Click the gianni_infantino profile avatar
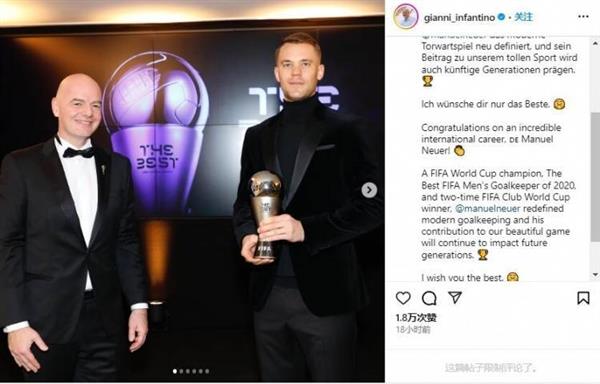600x384 pixels. (x=406, y=16)
